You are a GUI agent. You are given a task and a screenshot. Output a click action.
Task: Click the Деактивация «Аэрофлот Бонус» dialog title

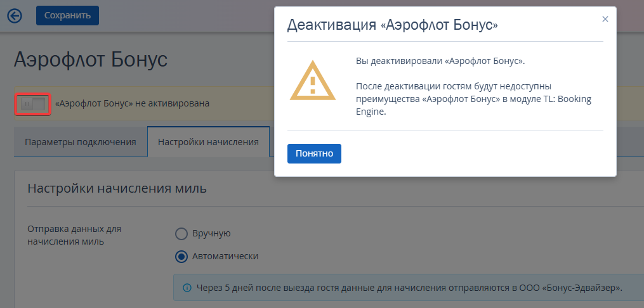(x=392, y=25)
